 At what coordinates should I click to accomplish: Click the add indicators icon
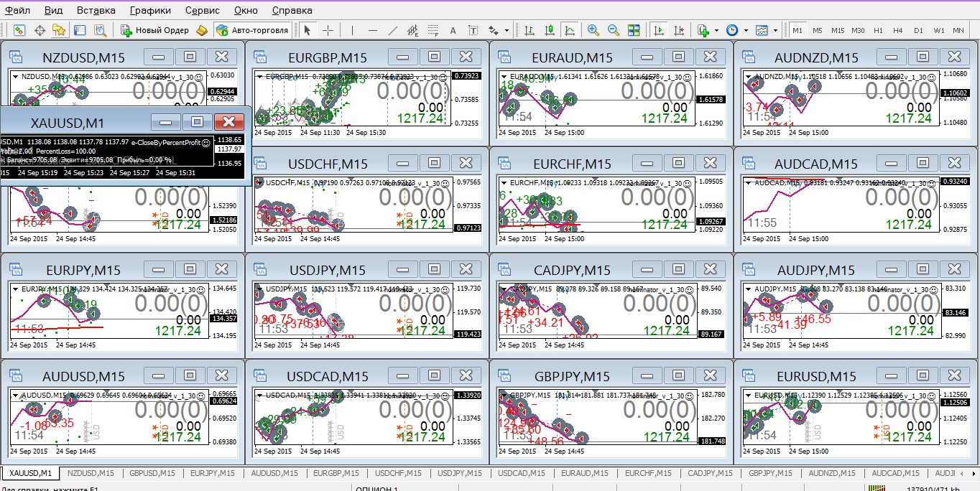[703, 30]
